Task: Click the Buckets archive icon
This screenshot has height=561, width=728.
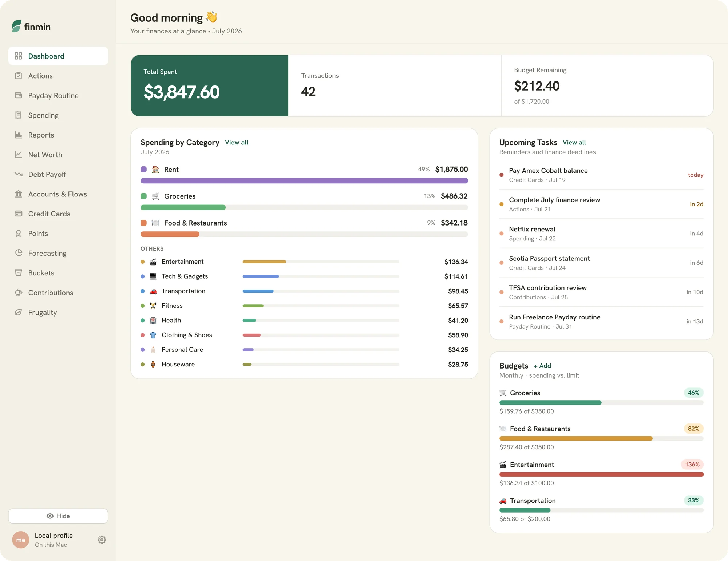Action: pos(19,272)
